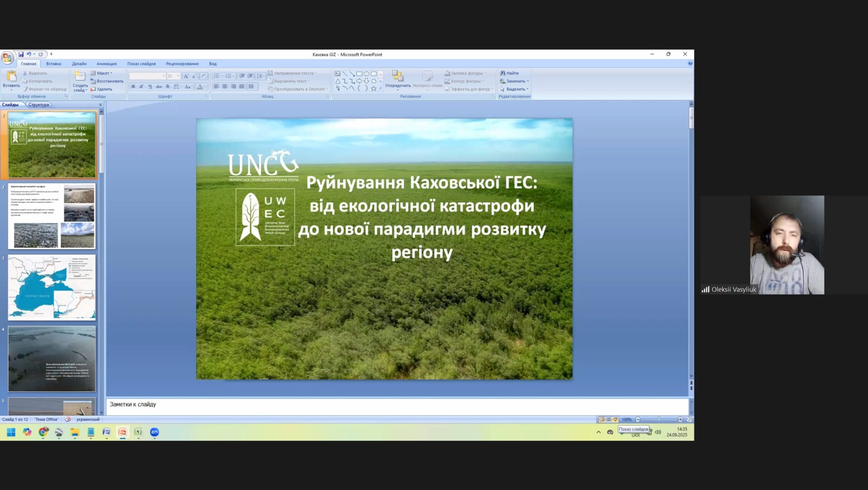This screenshot has height=490, width=868.
Task: Click Создать слайд (New Slide) button
Action: coord(80,77)
